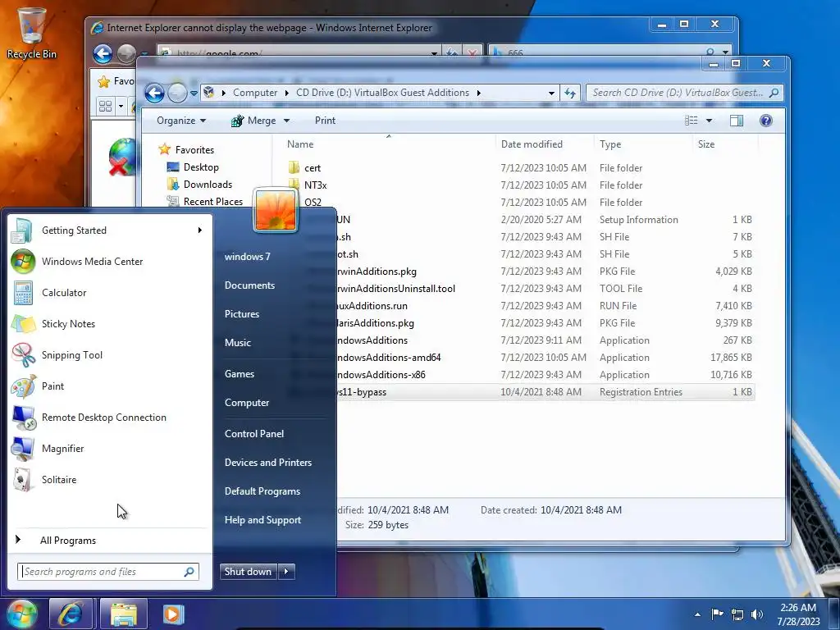Expand All Programs list

click(x=68, y=541)
